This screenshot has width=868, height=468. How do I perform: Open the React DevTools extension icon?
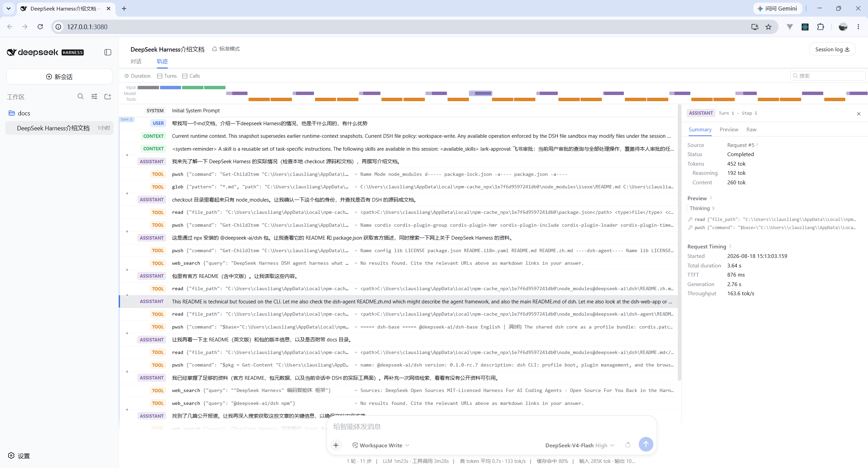[x=805, y=27]
